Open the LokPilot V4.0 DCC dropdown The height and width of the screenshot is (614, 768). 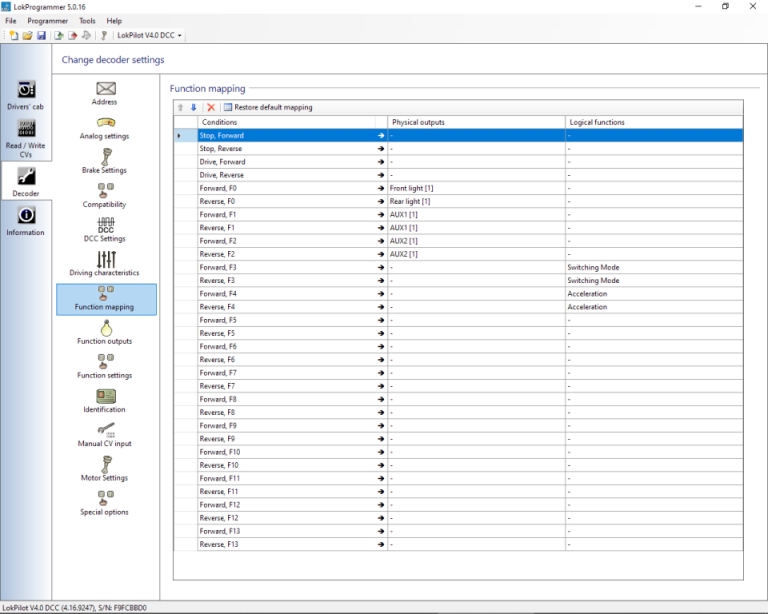pyautogui.click(x=149, y=35)
